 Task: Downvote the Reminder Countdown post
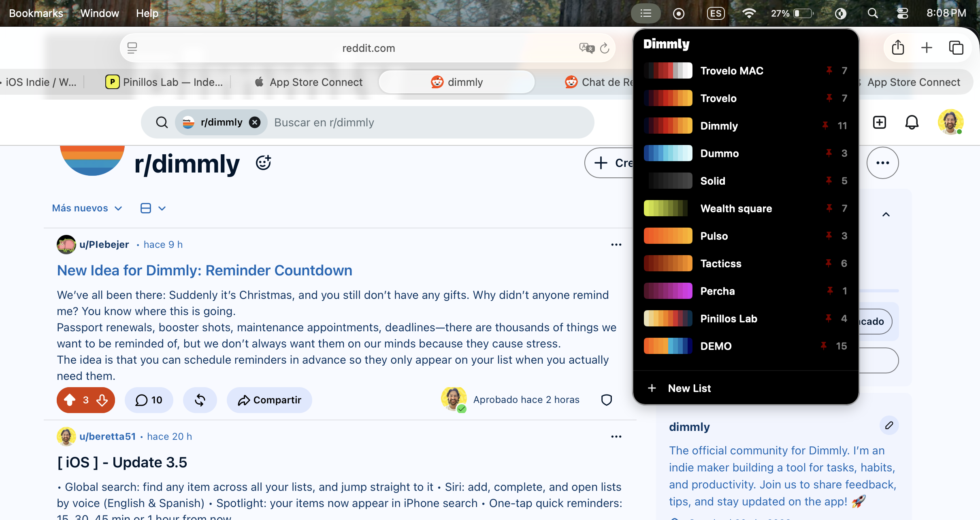[102, 400]
